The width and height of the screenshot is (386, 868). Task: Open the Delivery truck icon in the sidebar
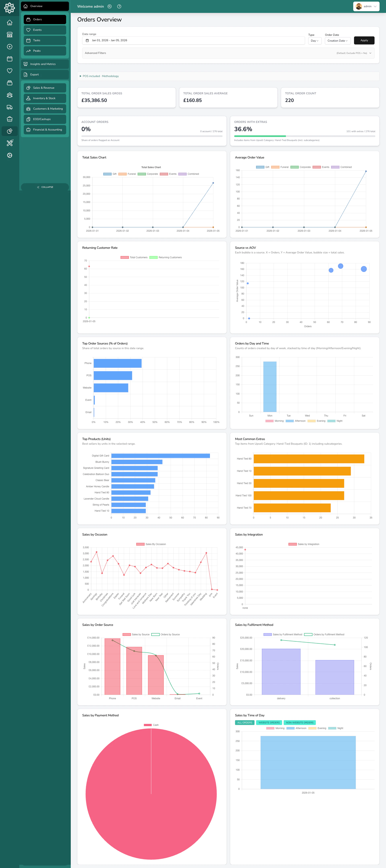click(x=9, y=107)
